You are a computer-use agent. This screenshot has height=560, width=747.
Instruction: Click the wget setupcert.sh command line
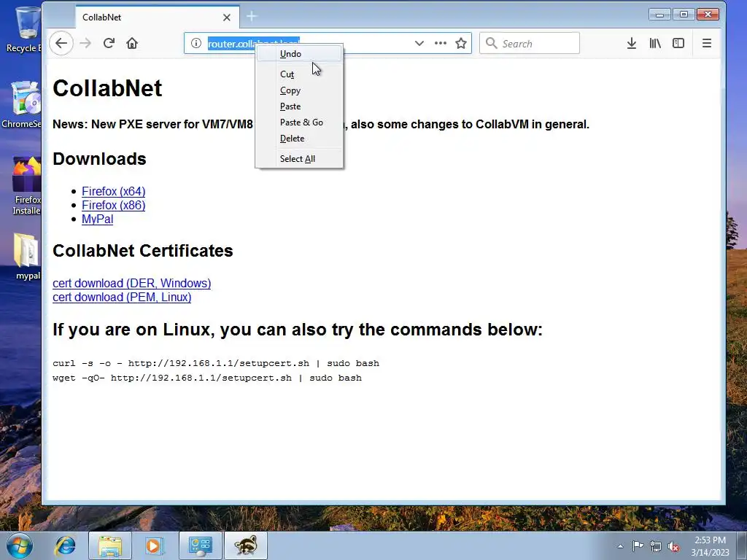[x=206, y=378]
